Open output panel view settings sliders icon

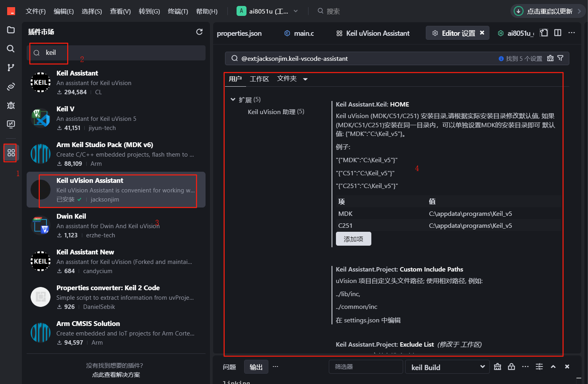[x=539, y=367]
